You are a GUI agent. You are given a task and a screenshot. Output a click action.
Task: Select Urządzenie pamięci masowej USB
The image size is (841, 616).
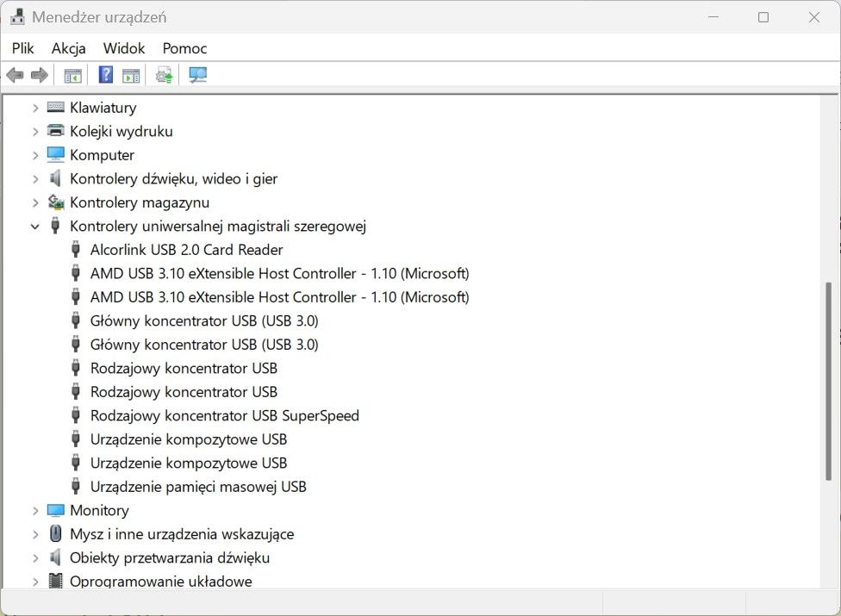coord(198,487)
